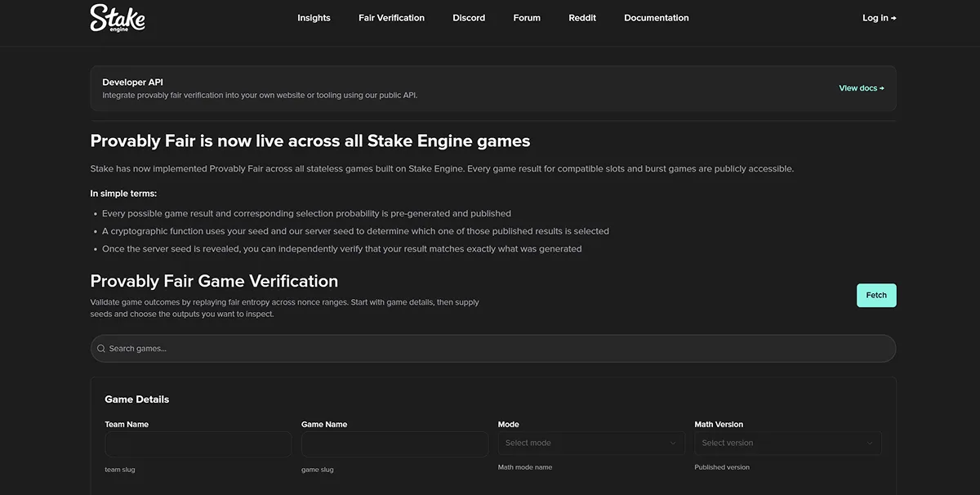Click the 'Math mode name' helper text

coord(525,467)
